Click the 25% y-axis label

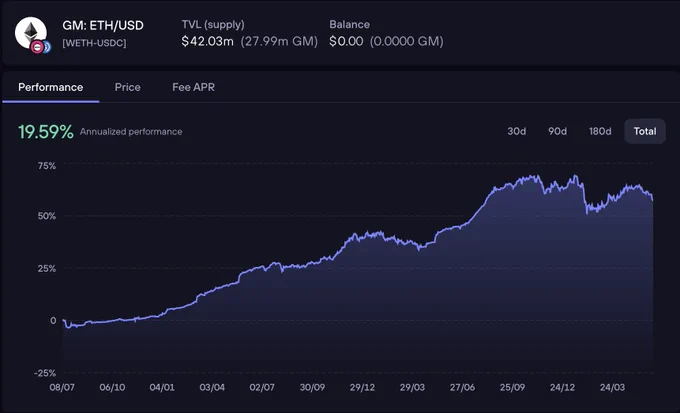click(46, 269)
